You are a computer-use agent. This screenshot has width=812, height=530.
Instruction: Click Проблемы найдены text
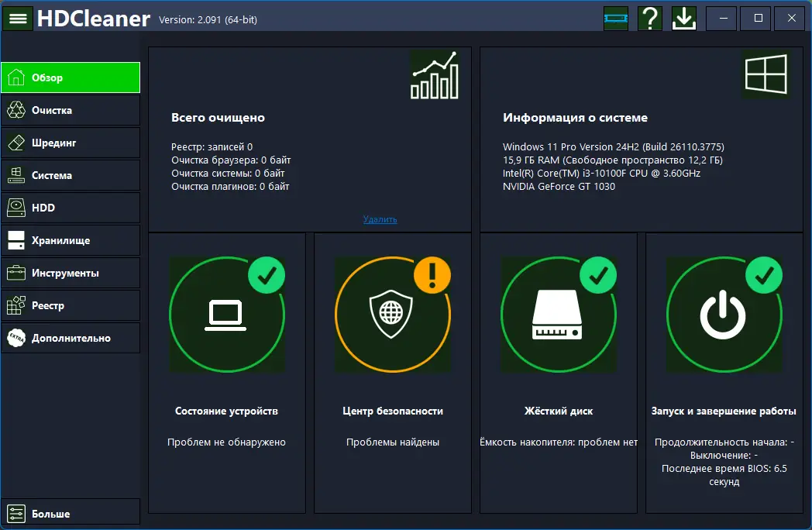(x=393, y=442)
